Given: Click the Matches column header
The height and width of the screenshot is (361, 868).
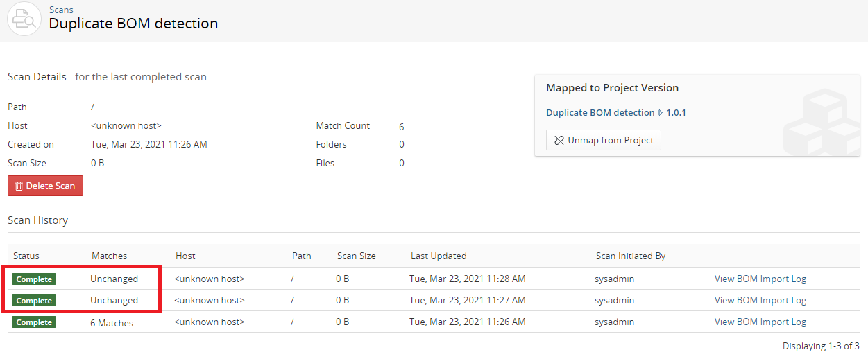Looking at the screenshot, I should point(109,256).
